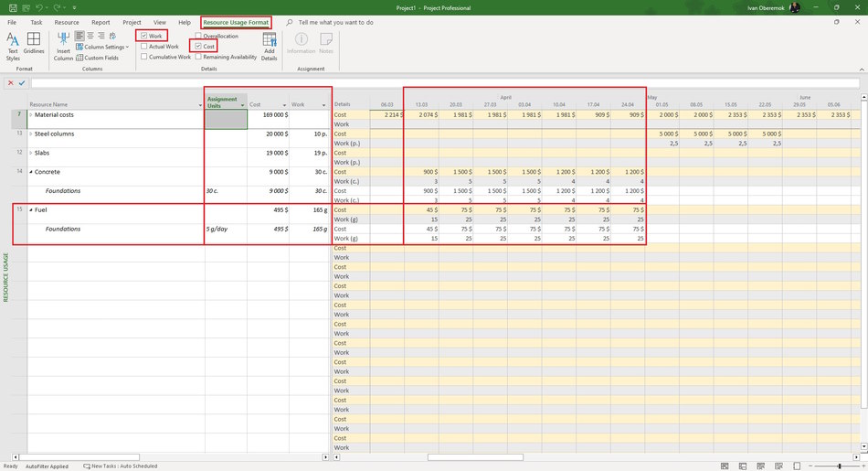Switch to Team Planner view in status bar

point(760,466)
